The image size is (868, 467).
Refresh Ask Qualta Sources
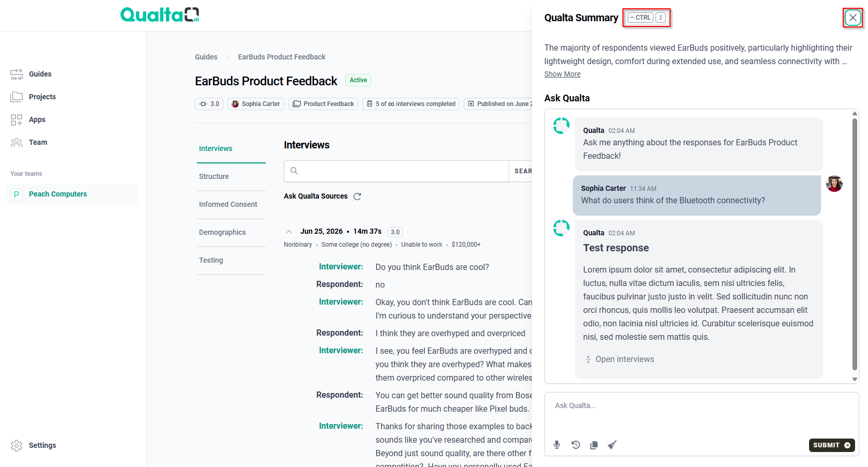(x=357, y=197)
